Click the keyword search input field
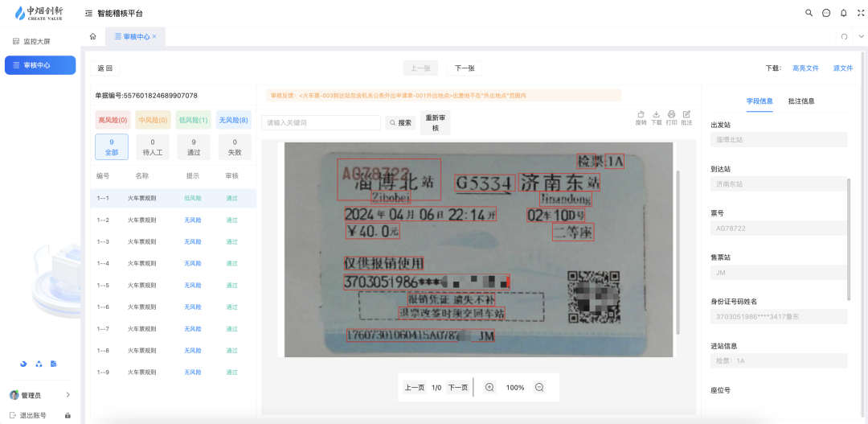Viewport: 868px width, 424px height. point(321,122)
